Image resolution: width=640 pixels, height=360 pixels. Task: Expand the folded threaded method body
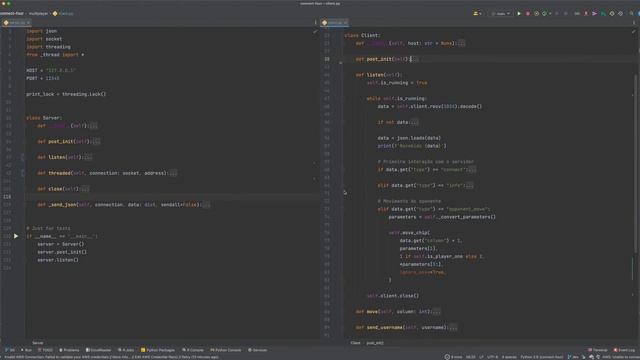[173, 173]
